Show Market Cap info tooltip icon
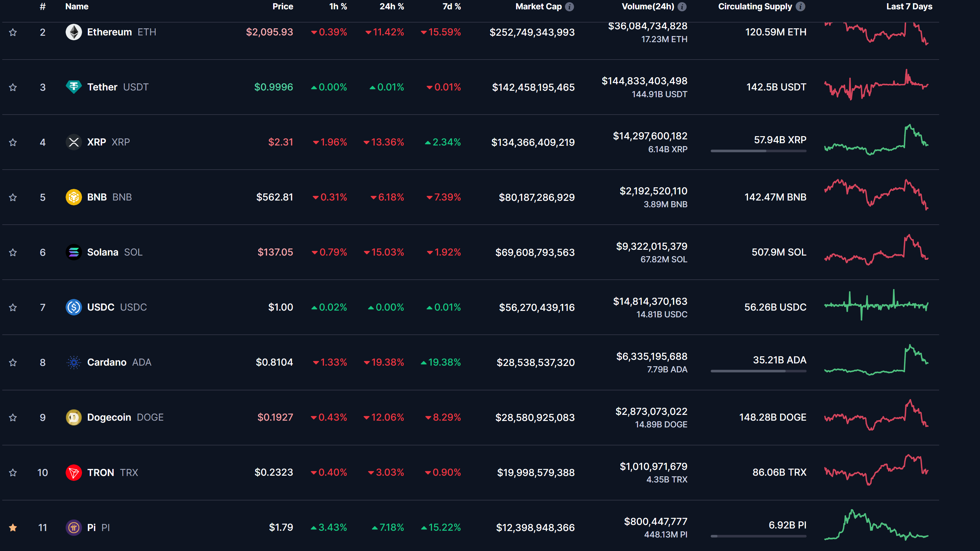 [569, 6]
